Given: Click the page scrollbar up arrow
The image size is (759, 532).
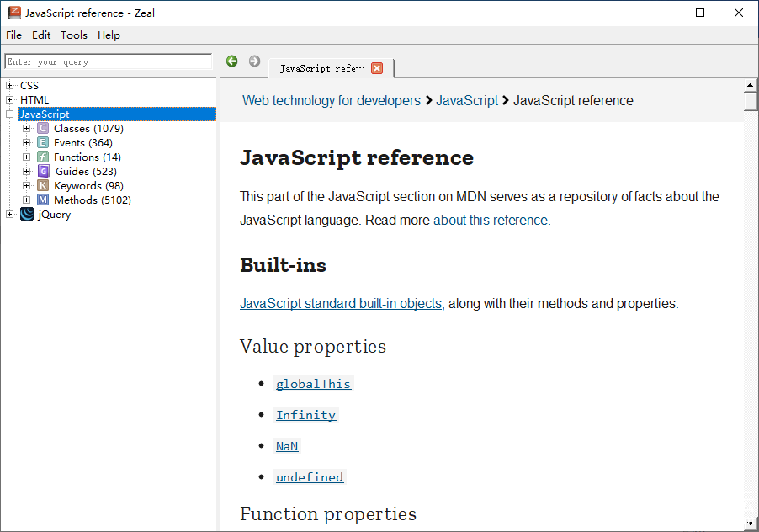Looking at the screenshot, I should pyautogui.click(x=750, y=85).
